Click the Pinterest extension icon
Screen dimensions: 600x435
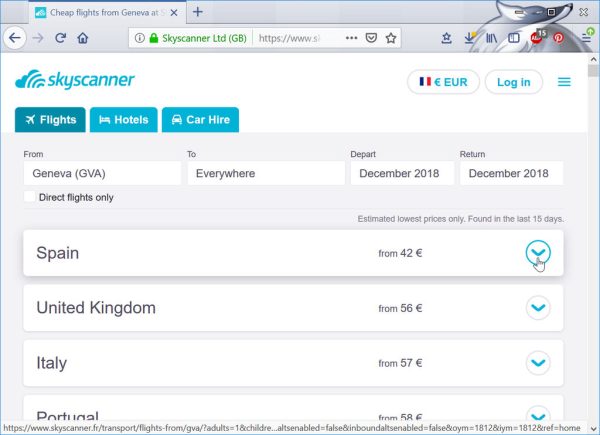(559, 38)
